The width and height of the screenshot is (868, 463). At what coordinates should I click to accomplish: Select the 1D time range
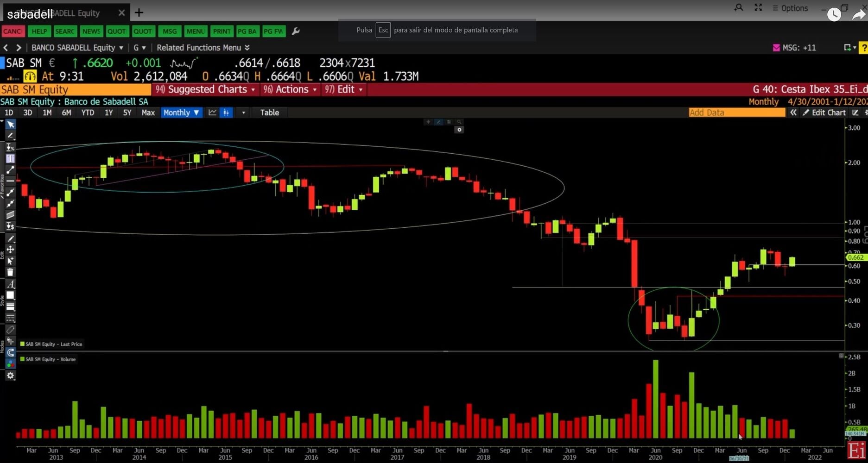tap(9, 113)
